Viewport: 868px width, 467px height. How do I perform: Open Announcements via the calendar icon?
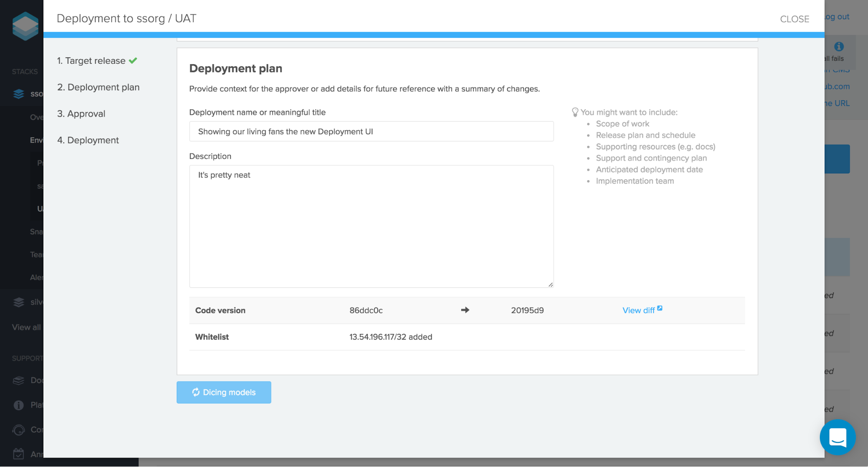click(x=18, y=454)
